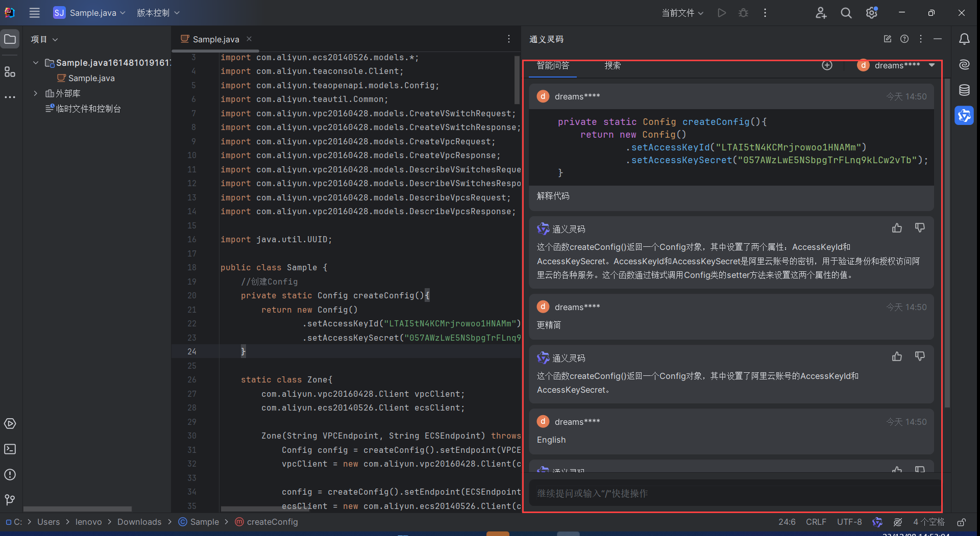Start a new chat via edit icon in Tongyi panel header
This screenshot has height=536, width=980.
coord(888,39)
